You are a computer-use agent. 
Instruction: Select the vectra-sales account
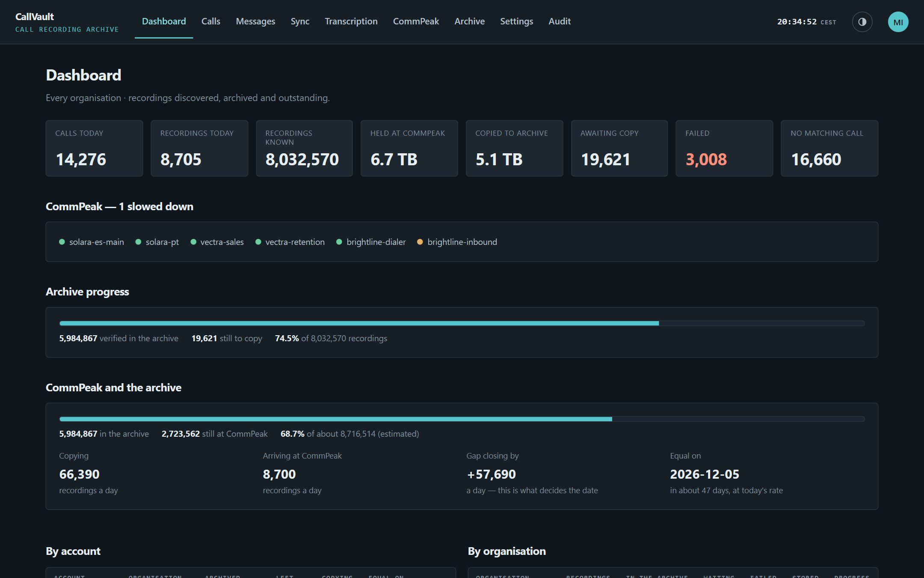(x=217, y=242)
